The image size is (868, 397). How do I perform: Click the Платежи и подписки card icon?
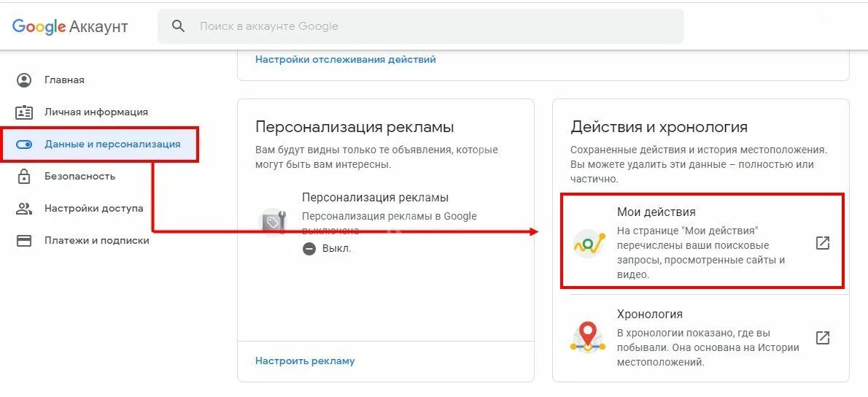pyautogui.click(x=24, y=241)
